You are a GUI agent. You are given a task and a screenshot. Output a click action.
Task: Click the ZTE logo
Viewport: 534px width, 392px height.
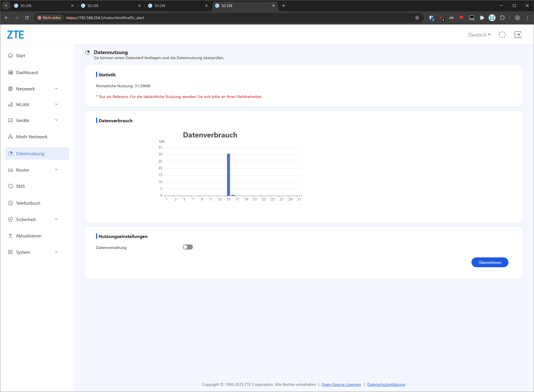pyautogui.click(x=15, y=35)
